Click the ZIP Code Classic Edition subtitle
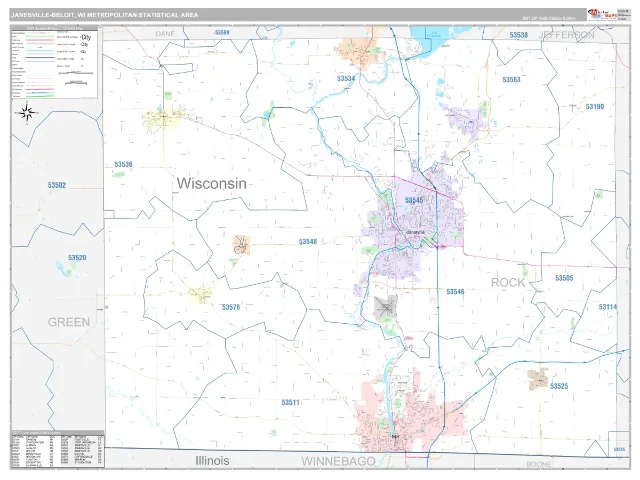The image size is (640, 480). pos(549,18)
